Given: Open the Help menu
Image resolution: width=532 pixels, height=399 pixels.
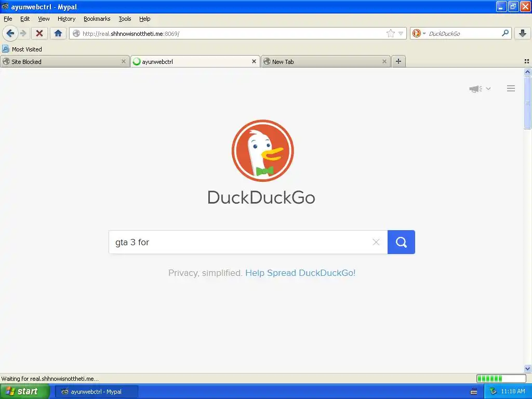Looking at the screenshot, I should (x=144, y=19).
